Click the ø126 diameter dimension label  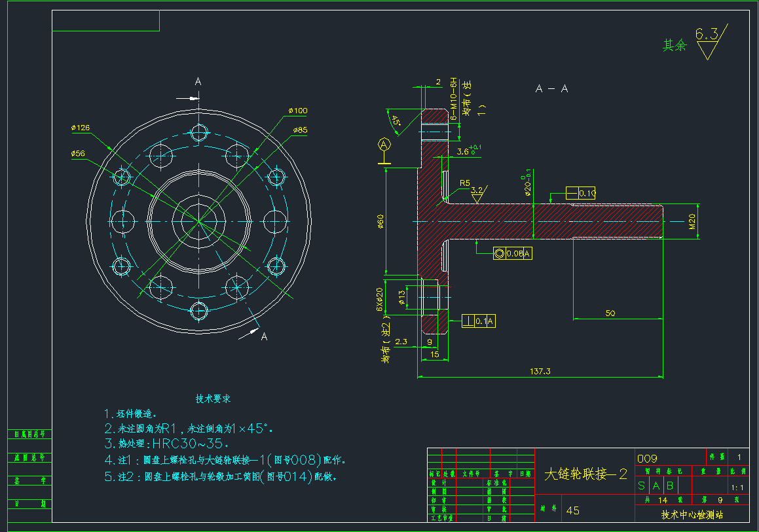(81, 128)
